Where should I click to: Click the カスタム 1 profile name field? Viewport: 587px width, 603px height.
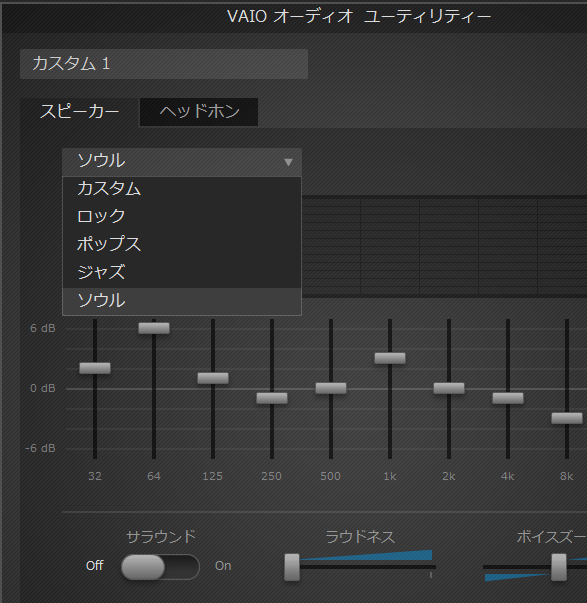pyautogui.click(x=164, y=64)
